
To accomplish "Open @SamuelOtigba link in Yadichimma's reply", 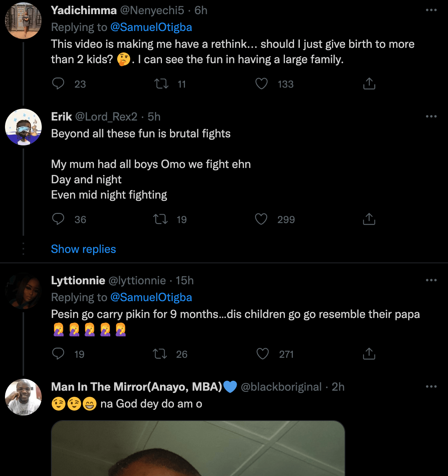I will (151, 27).
